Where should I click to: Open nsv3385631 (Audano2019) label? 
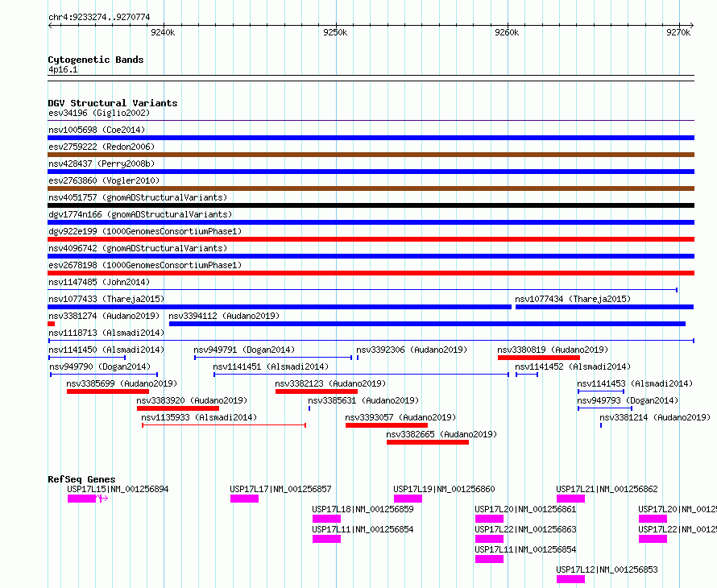pyautogui.click(x=363, y=400)
